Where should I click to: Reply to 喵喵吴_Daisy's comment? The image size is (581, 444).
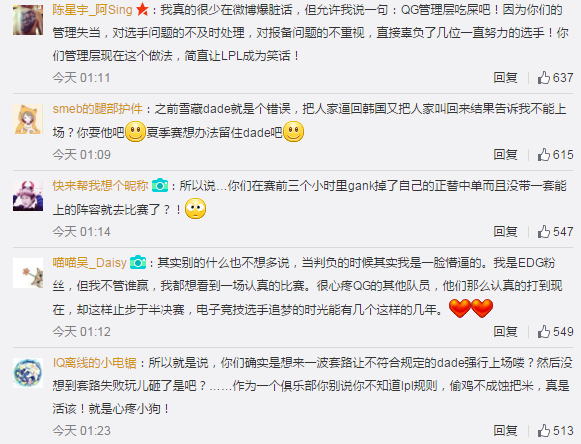coord(505,331)
